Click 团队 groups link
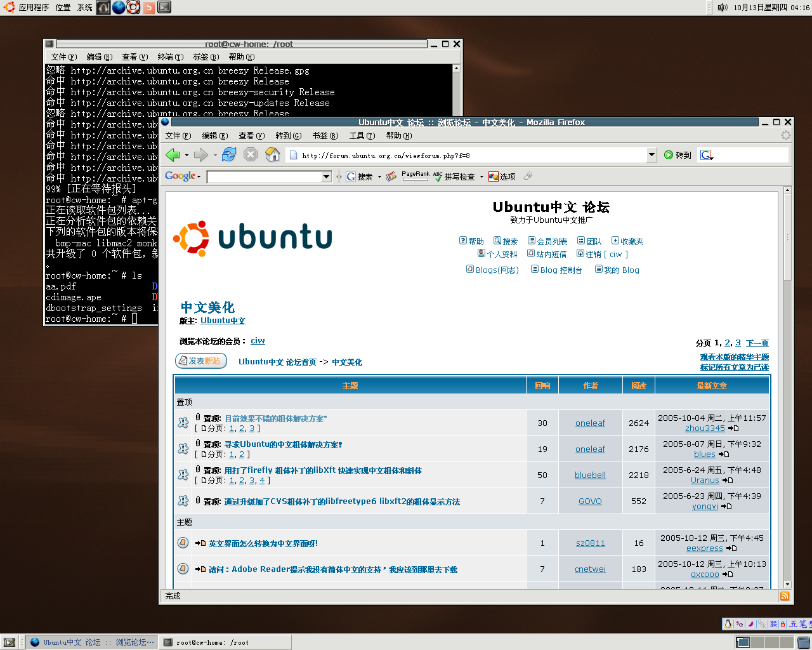This screenshot has width=812, height=650. click(x=589, y=241)
